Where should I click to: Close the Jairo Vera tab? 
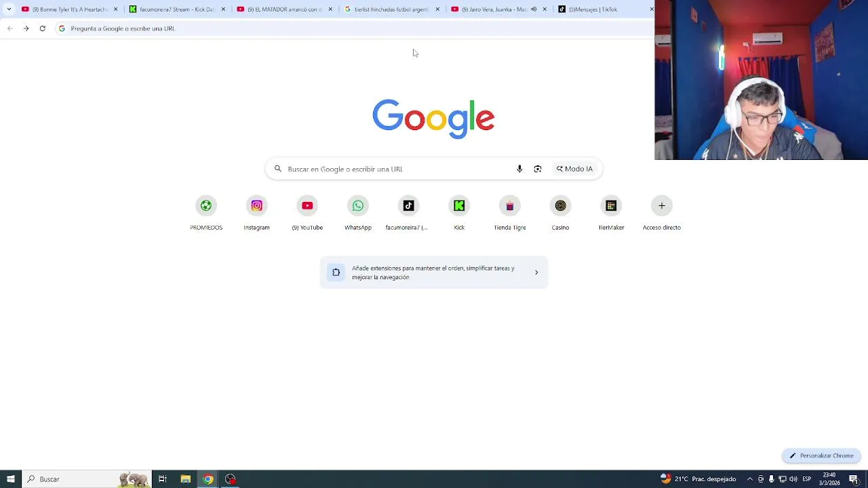pyautogui.click(x=545, y=9)
